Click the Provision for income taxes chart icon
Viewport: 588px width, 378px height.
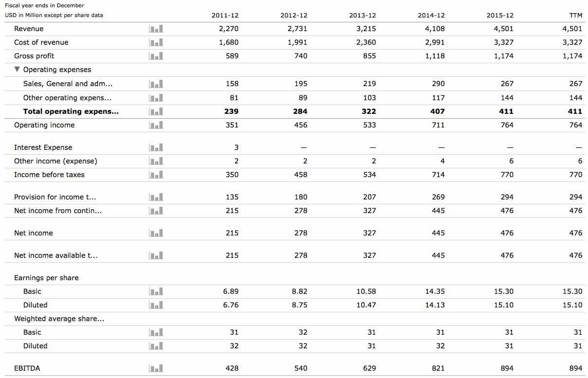click(x=156, y=197)
